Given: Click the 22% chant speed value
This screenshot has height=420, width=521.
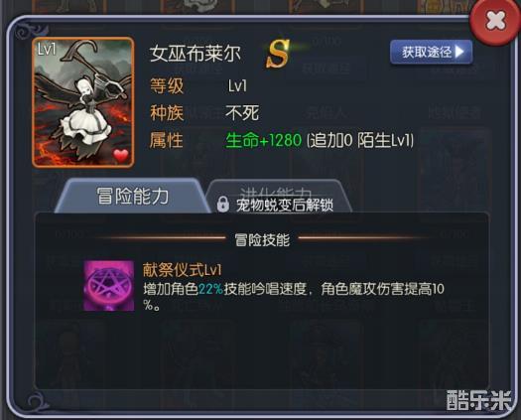Looking at the screenshot, I should 210,289.
